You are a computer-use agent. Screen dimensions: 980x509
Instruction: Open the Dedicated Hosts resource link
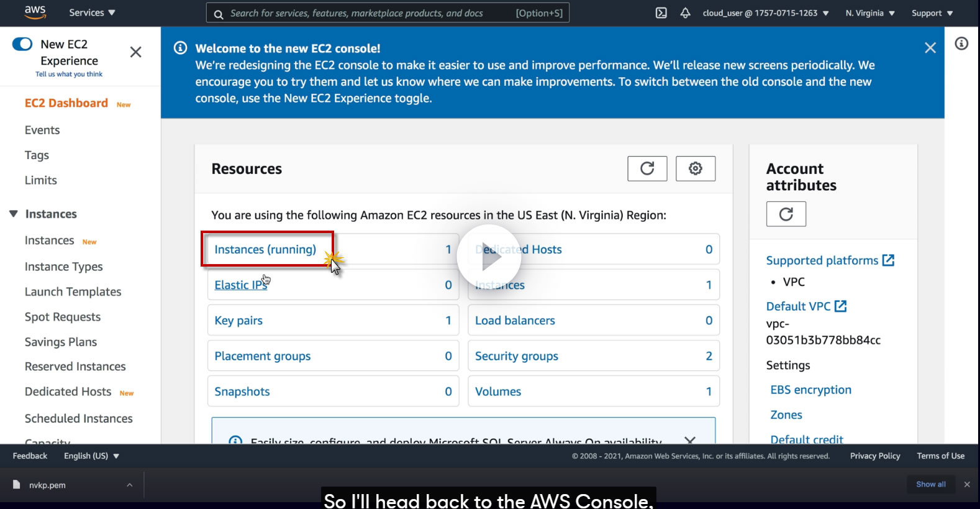pyautogui.click(x=519, y=249)
